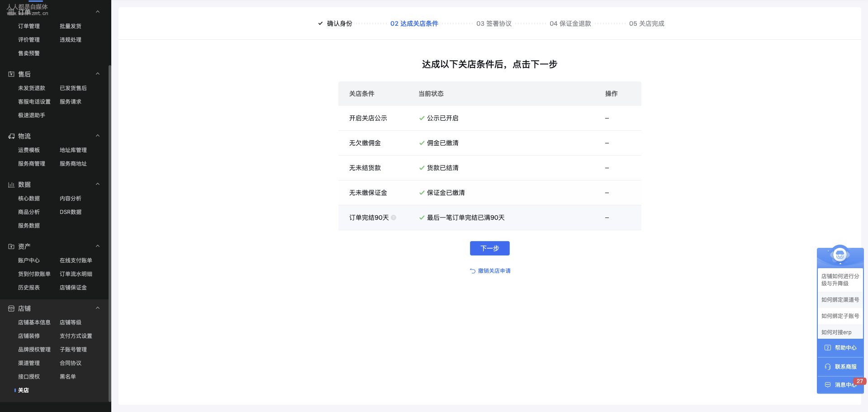Open the 帮助中心 button
This screenshot has width=868, height=412.
click(840, 348)
